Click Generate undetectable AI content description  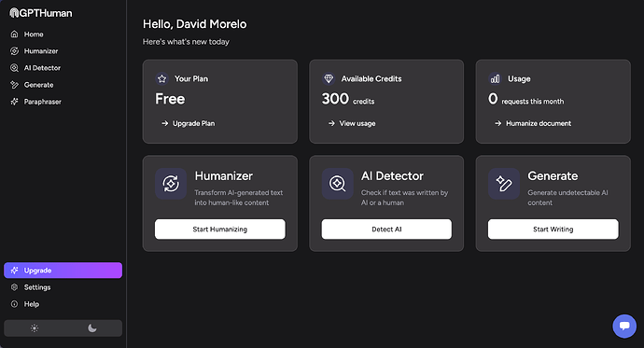(567, 198)
